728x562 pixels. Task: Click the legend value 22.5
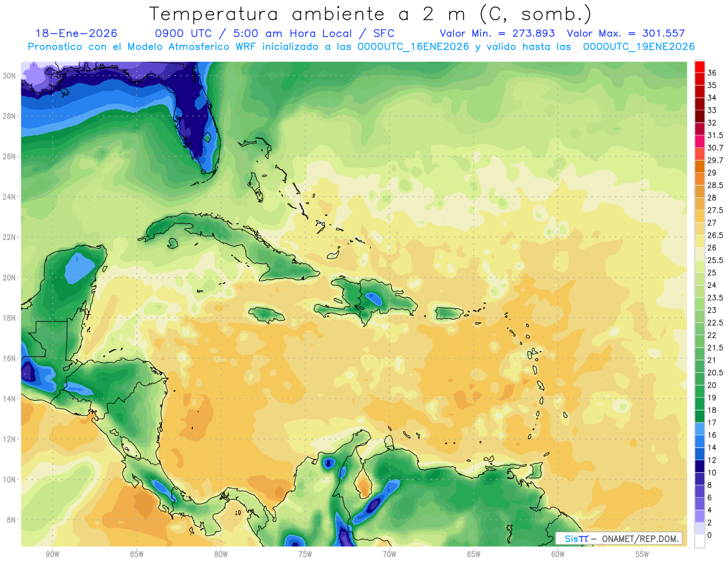click(x=715, y=323)
